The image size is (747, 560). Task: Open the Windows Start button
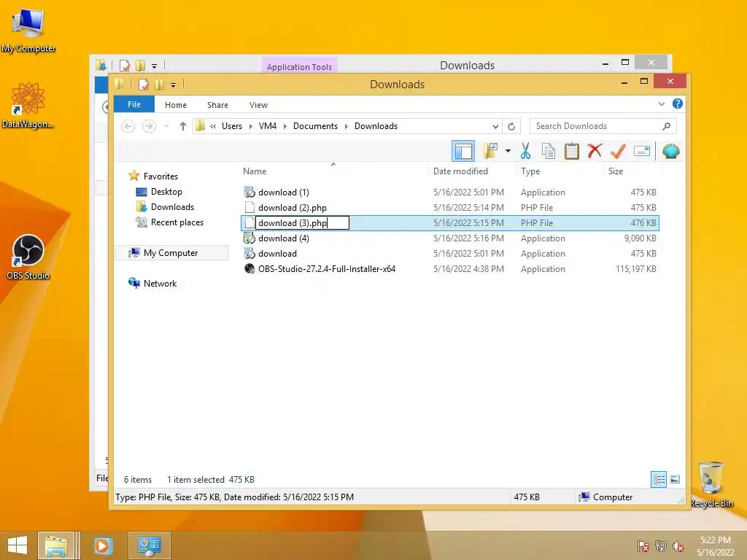(x=18, y=545)
